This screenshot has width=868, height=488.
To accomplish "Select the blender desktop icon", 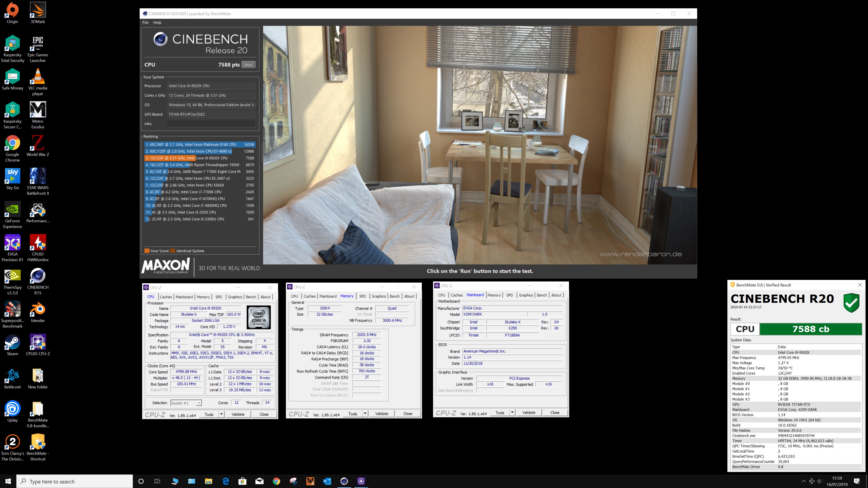I will pyautogui.click(x=38, y=312).
